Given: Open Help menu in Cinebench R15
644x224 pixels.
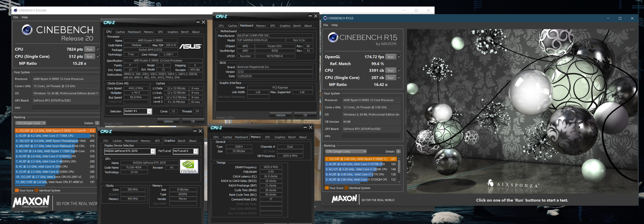Looking at the screenshot, I should (334, 25).
